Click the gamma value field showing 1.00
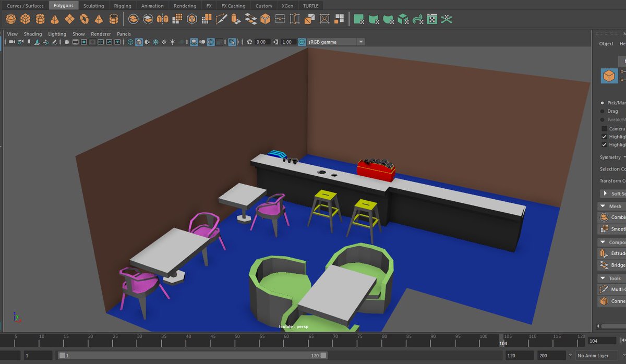This screenshot has height=364, width=626. (x=287, y=42)
